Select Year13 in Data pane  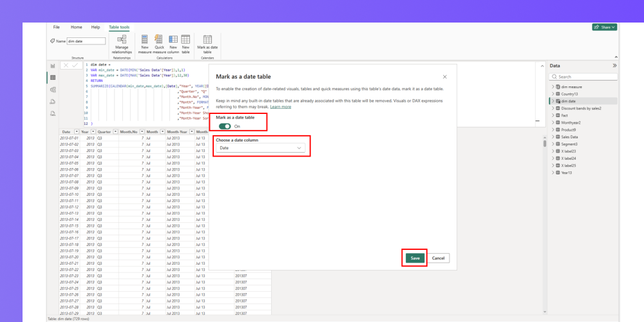tap(567, 173)
